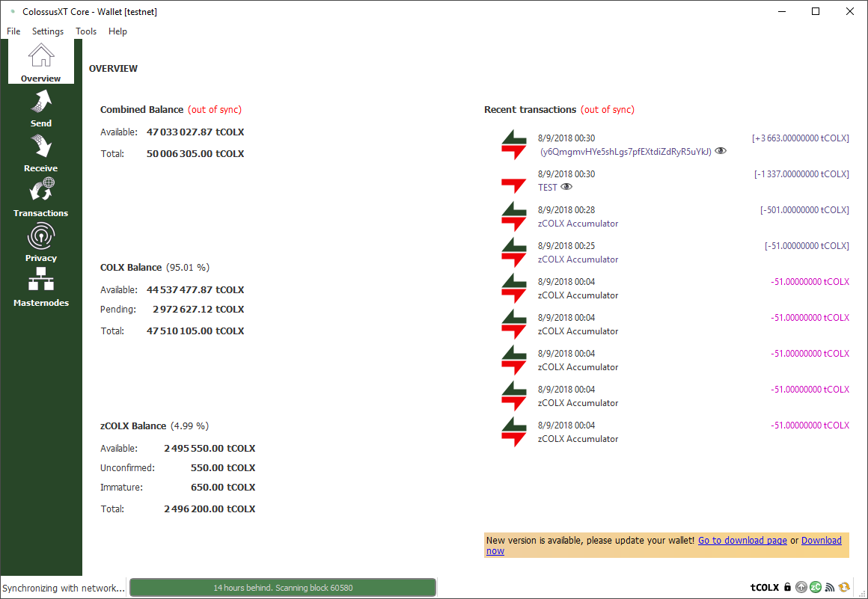The height and width of the screenshot is (599, 868).
Task: Click the network connections signal icon
Action: [829, 587]
